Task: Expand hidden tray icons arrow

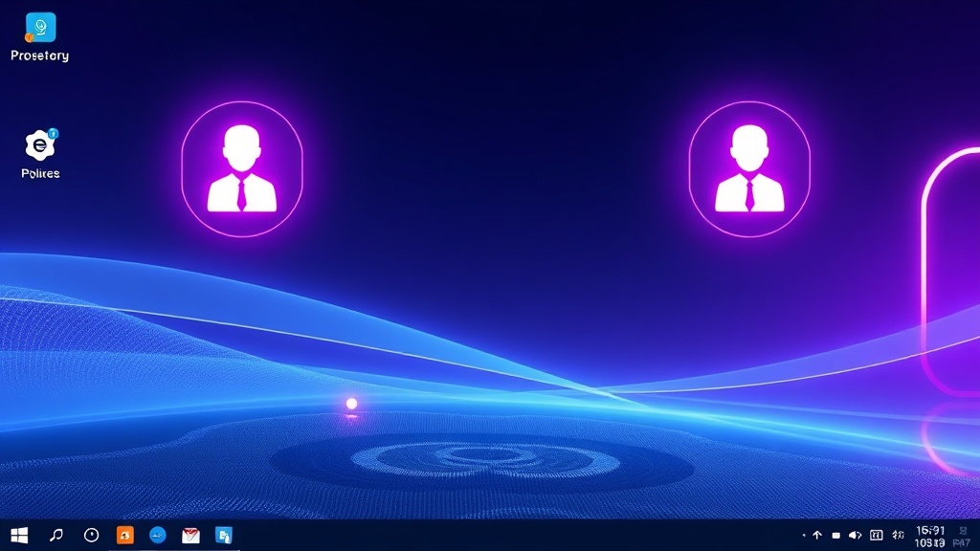Action: coord(817,536)
